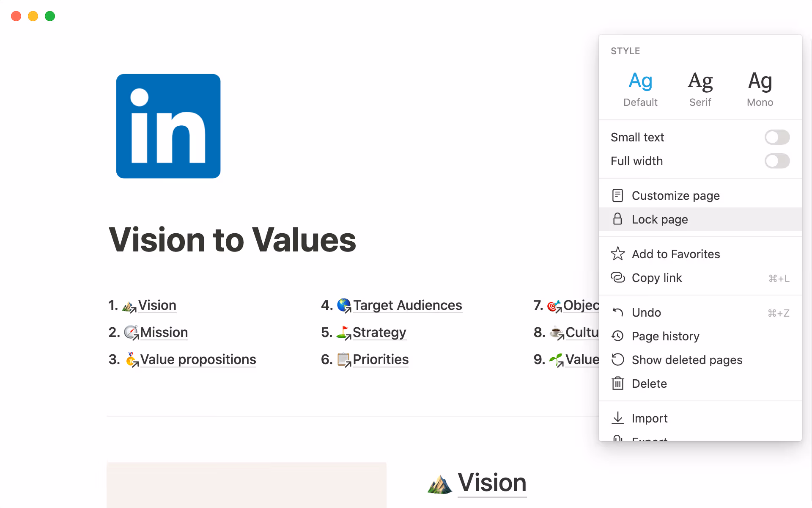Click the Undo arrow icon
812x508 pixels.
click(617, 312)
